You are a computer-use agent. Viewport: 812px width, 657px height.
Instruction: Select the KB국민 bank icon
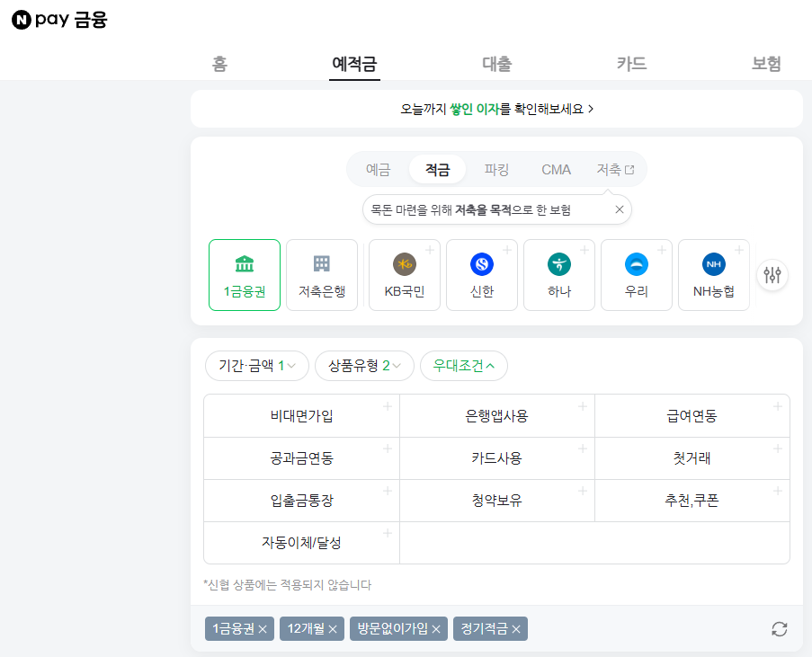click(x=404, y=274)
